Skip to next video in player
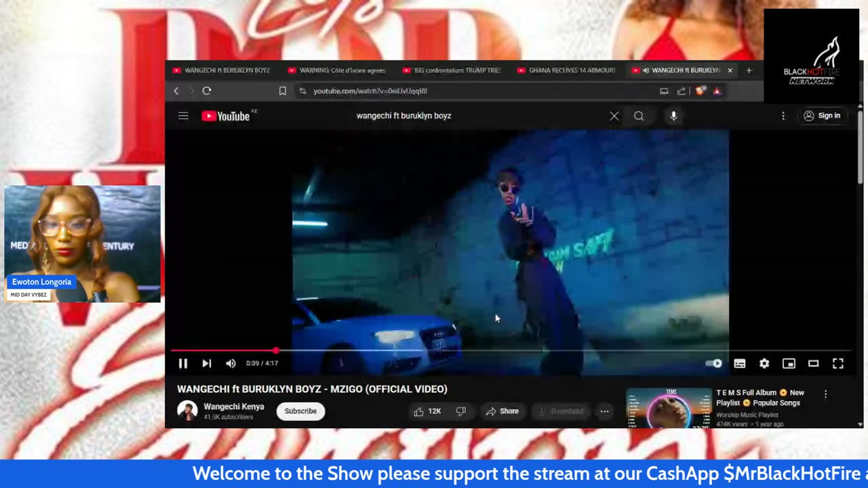This screenshot has width=868, height=488. pyautogui.click(x=207, y=363)
